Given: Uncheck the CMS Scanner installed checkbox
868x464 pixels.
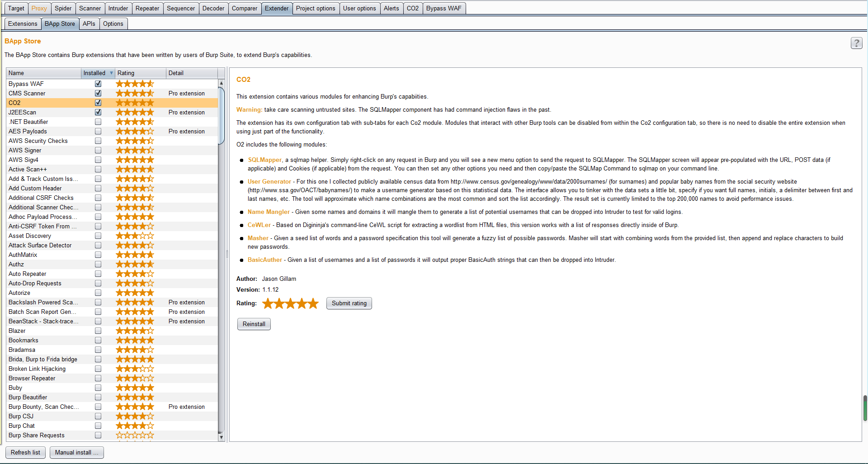Looking at the screenshot, I should click(x=98, y=93).
